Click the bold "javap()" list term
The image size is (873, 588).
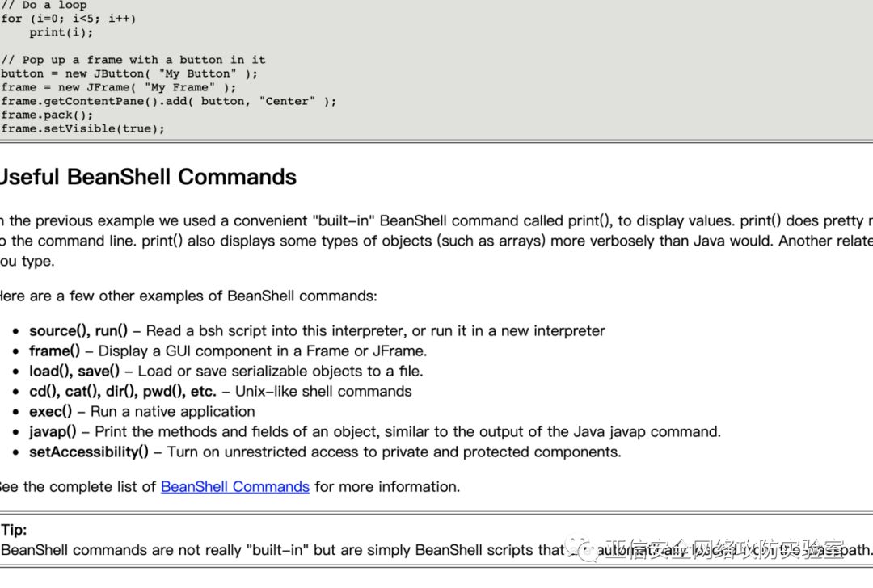(x=53, y=431)
